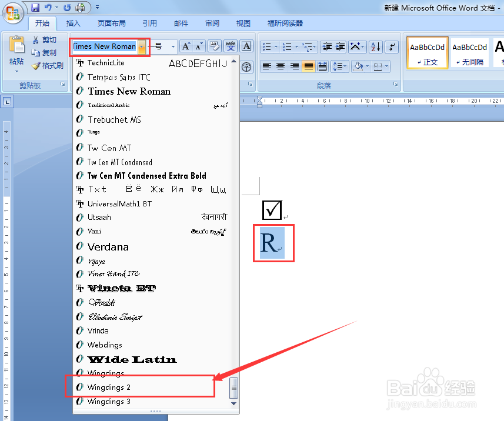Sort text with the A-Z icon
The height and width of the screenshot is (421, 504).
tap(375, 47)
